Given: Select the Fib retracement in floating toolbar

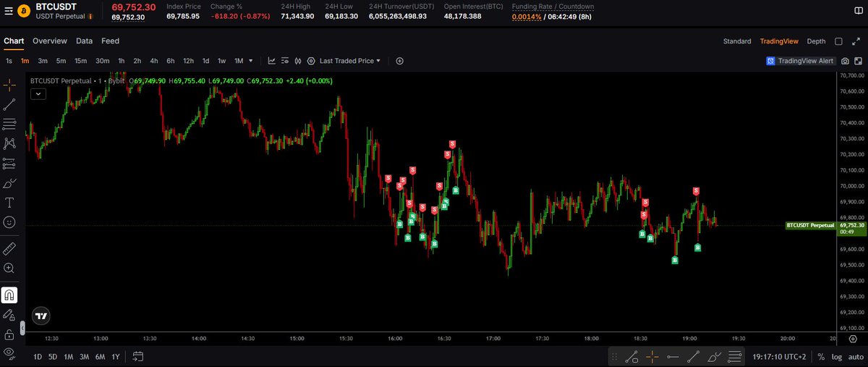Looking at the screenshot, I should [x=735, y=357].
